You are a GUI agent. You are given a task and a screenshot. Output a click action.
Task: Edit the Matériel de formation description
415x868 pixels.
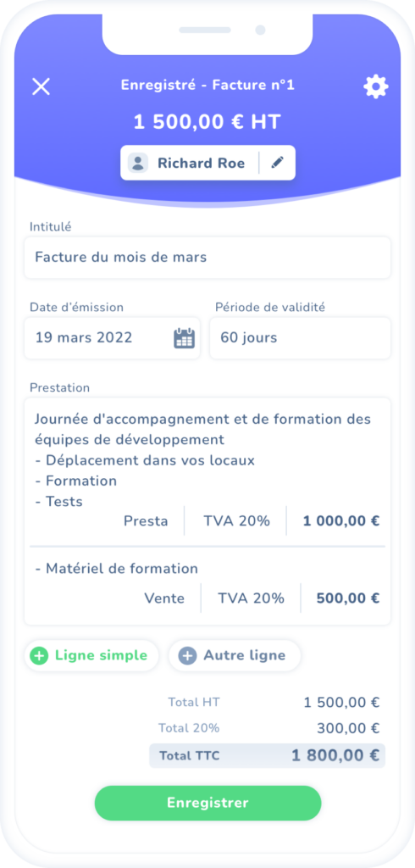116,569
